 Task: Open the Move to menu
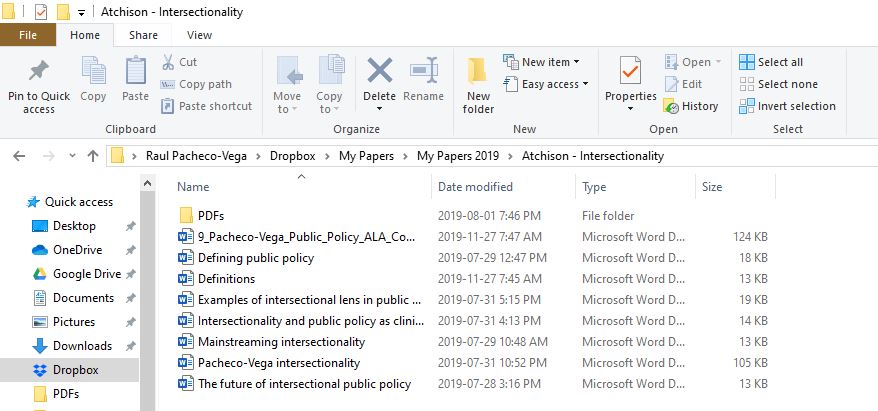coord(288,84)
